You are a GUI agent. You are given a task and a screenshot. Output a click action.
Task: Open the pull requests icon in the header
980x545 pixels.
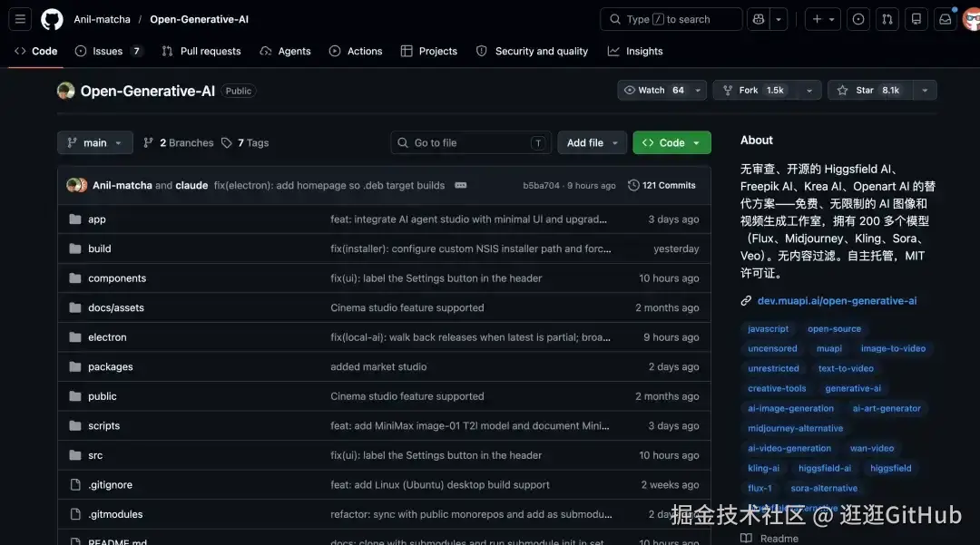coord(887,19)
